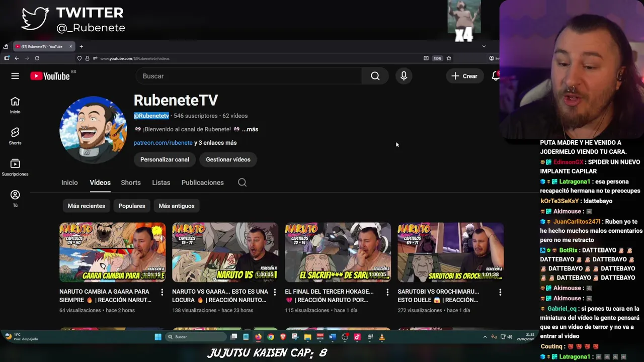Viewport: 644px width, 362px height.
Task: Open the patreon.com/rubenete link
Action: click(x=163, y=143)
